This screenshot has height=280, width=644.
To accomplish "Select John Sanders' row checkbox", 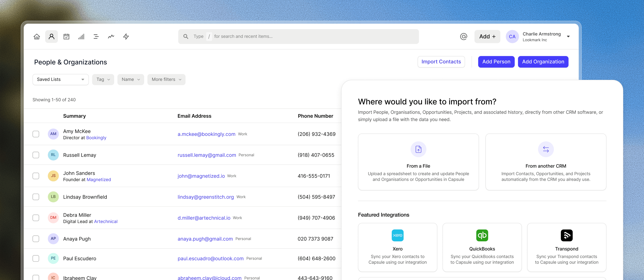I will click(x=36, y=176).
